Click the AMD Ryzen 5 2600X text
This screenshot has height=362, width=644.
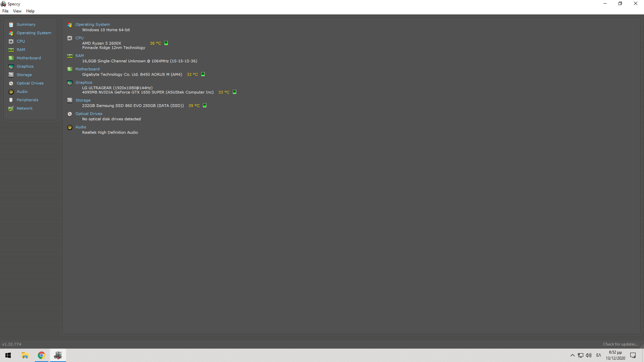pyautogui.click(x=102, y=43)
